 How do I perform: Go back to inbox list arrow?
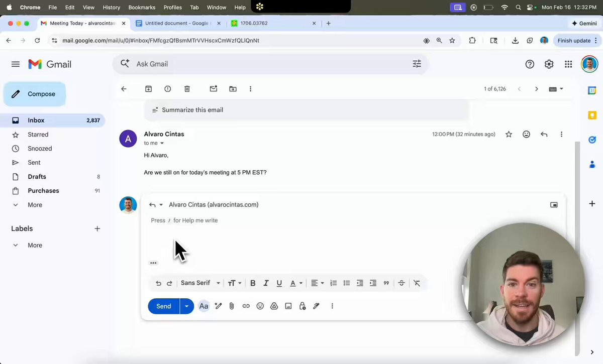click(124, 89)
